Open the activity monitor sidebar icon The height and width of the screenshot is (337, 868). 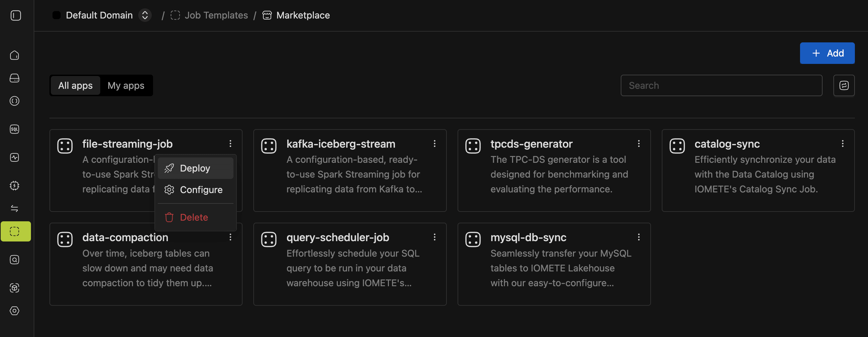tap(14, 157)
